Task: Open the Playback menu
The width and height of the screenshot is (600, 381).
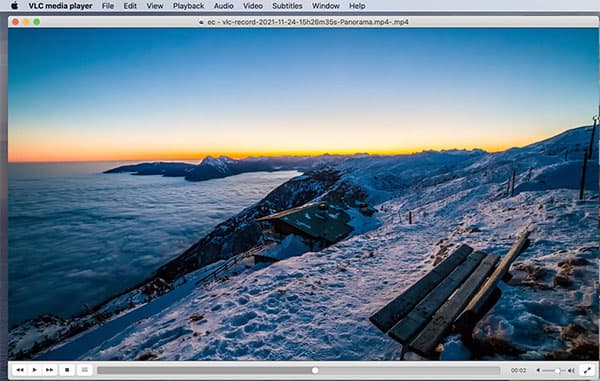Action: point(188,6)
